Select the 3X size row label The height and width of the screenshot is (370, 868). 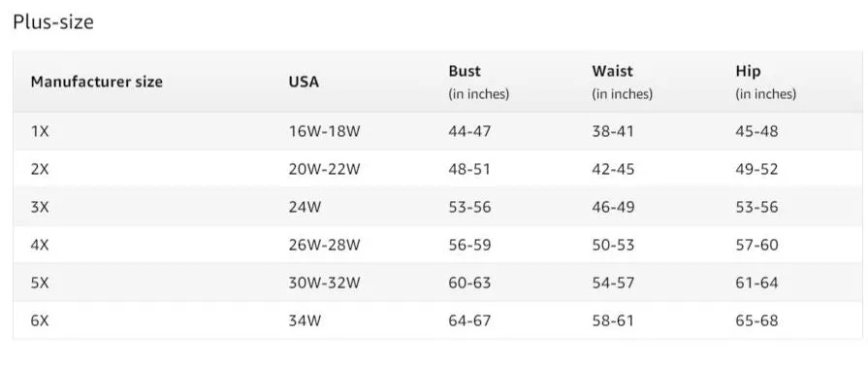[x=40, y=208]
